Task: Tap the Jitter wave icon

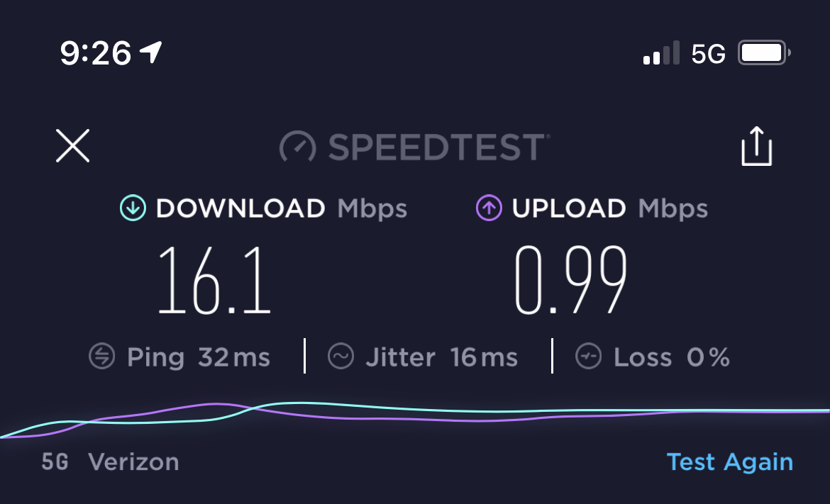Action: (x=341, y=356)
